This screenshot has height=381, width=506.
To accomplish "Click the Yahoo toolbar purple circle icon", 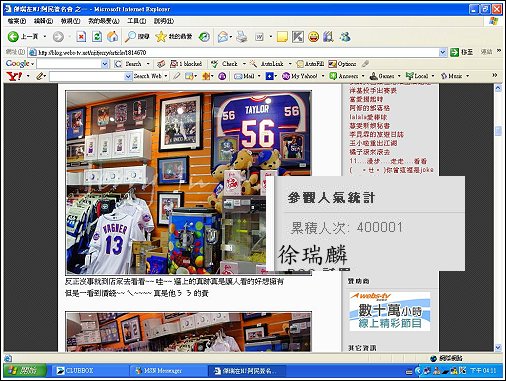I will [x=222, y=76].
